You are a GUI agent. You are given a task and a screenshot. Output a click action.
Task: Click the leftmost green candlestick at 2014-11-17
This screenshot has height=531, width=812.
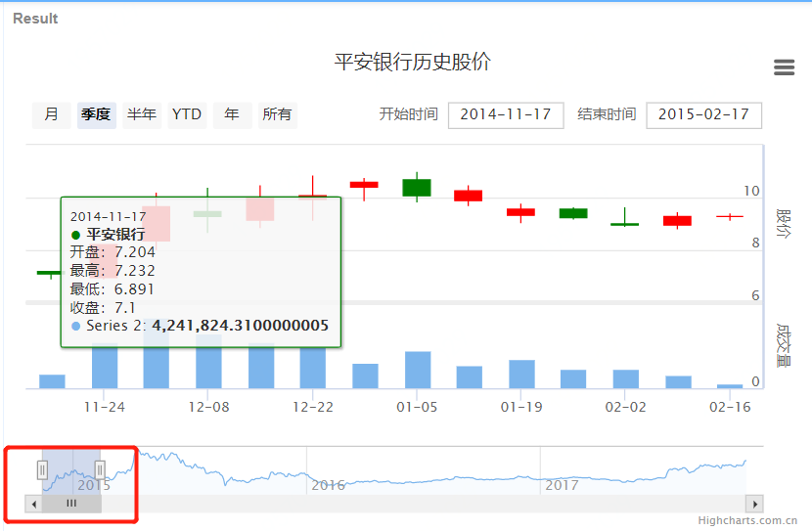[x=50, y=273]
